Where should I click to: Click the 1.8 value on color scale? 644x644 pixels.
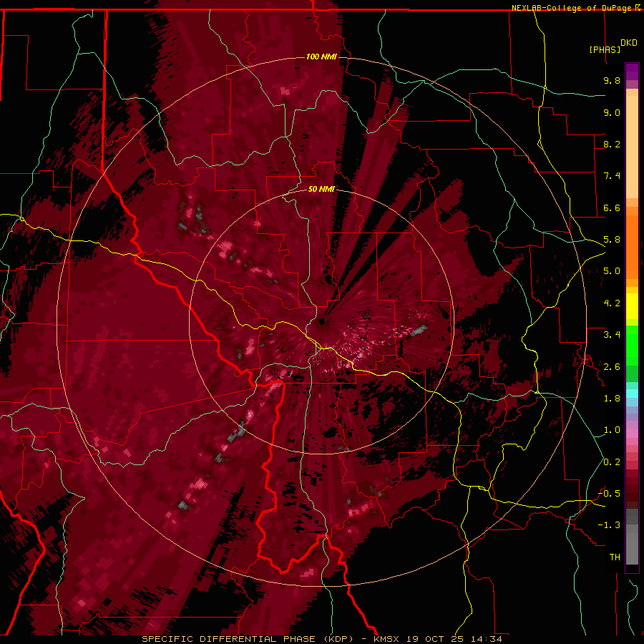tap(612, 399)
